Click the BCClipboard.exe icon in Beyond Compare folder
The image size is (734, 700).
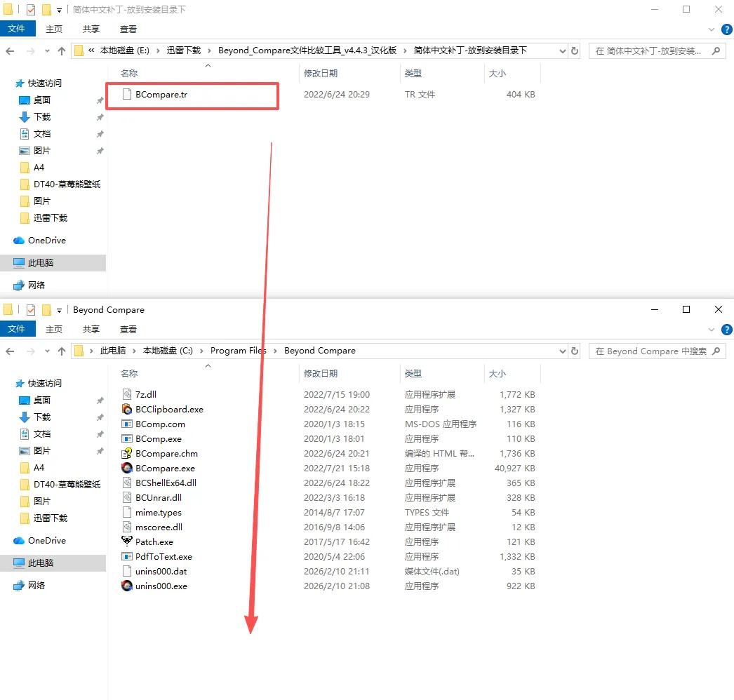tap(127, 410)
